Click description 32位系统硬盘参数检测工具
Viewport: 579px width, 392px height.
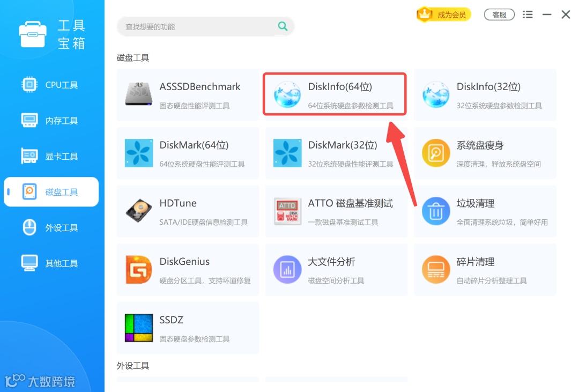(499, 106)
